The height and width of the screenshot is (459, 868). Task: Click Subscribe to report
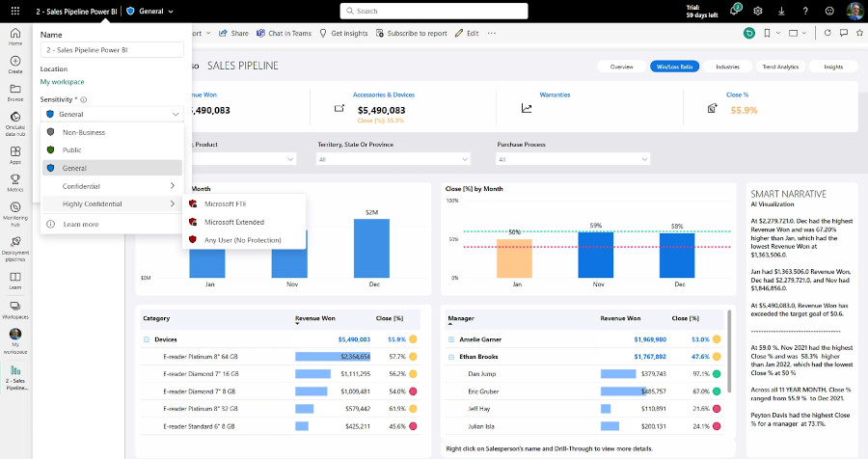click(x=411, y=33)
